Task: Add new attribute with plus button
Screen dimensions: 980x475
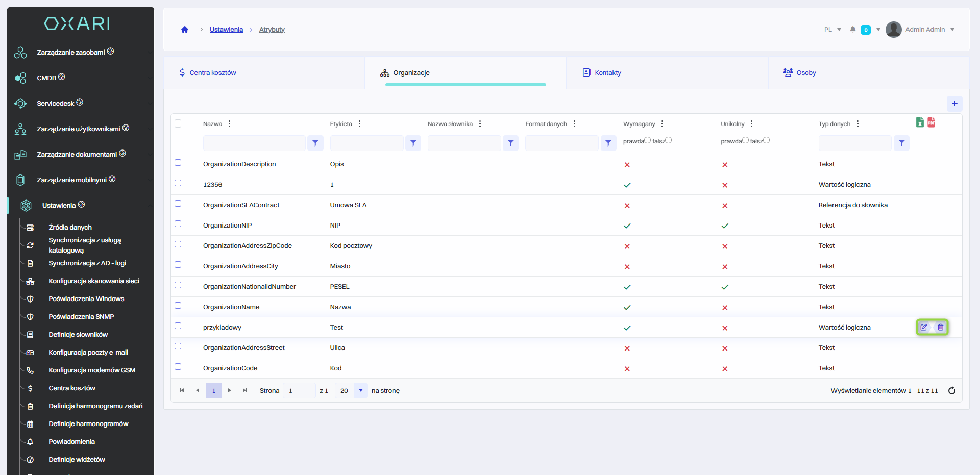Action: click(x=954, y=104)
